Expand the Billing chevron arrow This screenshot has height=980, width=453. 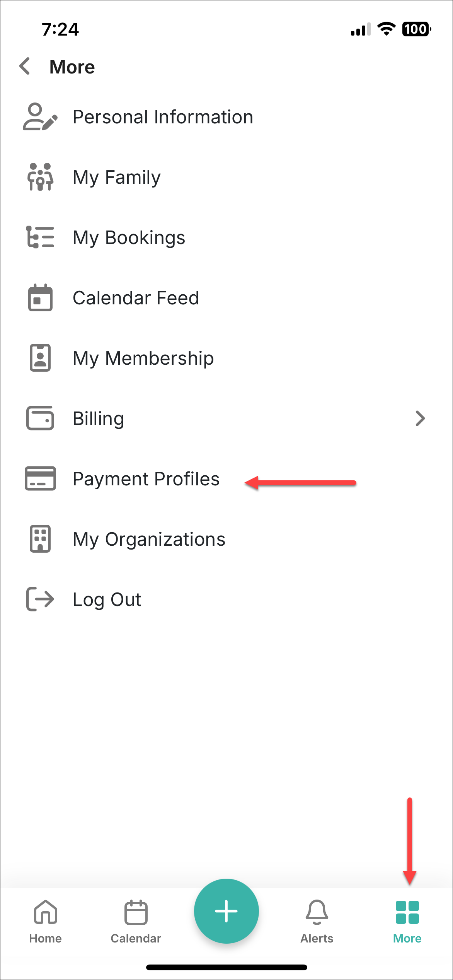click(420, 418)
